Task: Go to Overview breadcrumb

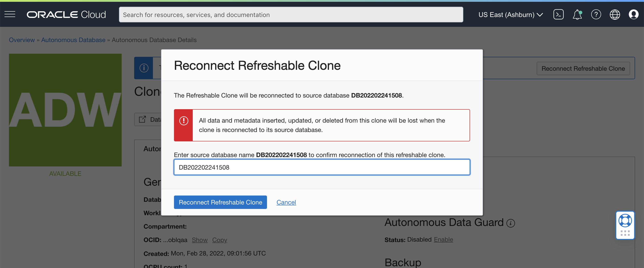Action: (x=22, y=40)
